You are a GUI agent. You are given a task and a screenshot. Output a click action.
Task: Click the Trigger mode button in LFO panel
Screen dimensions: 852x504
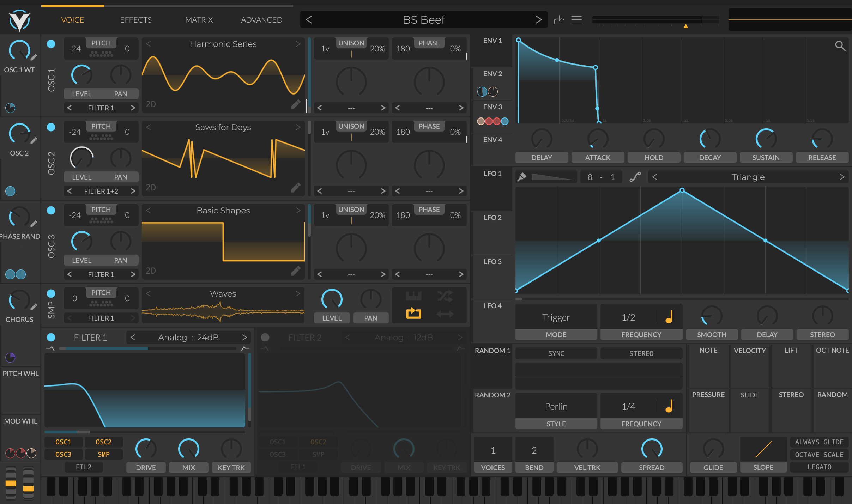tap(555, 317)
